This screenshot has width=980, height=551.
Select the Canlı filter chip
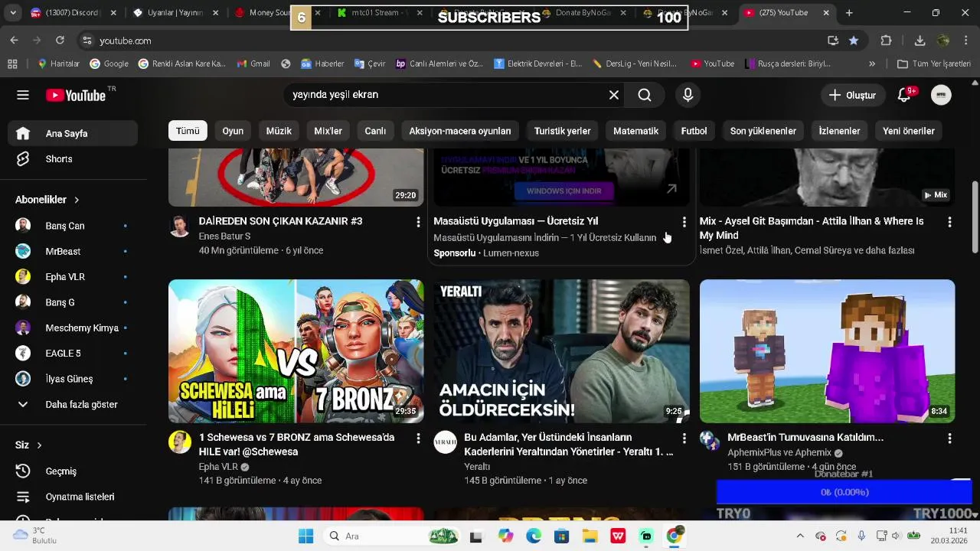(x=375, y=131)
